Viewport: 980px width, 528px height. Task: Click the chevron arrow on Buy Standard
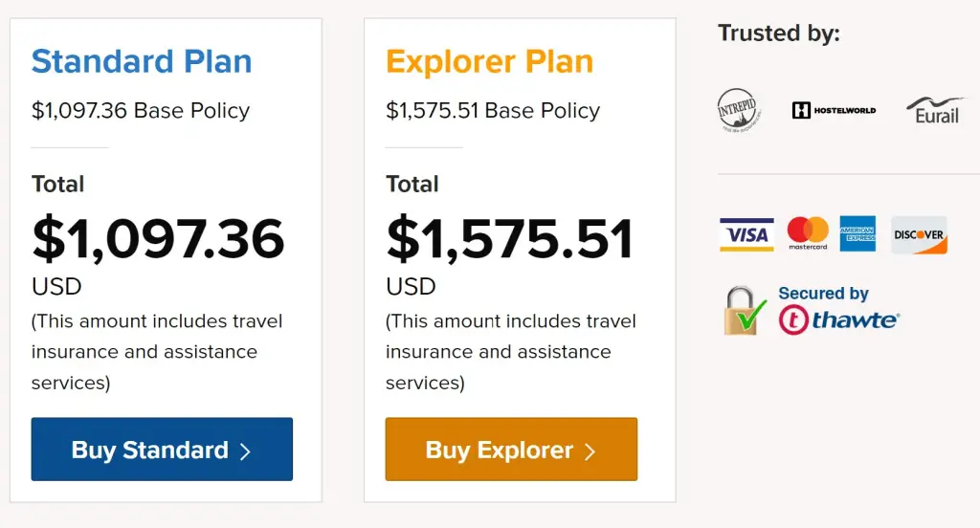point(246,451)
